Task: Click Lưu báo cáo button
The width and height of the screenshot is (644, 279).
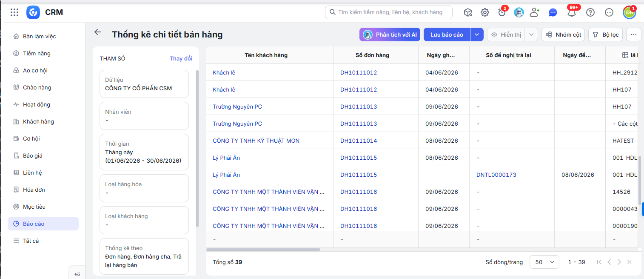Action: coord(447,35)
